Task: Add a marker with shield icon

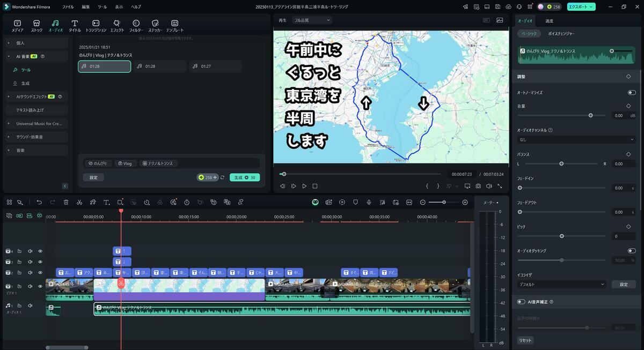Action: (x=355, y=202)
